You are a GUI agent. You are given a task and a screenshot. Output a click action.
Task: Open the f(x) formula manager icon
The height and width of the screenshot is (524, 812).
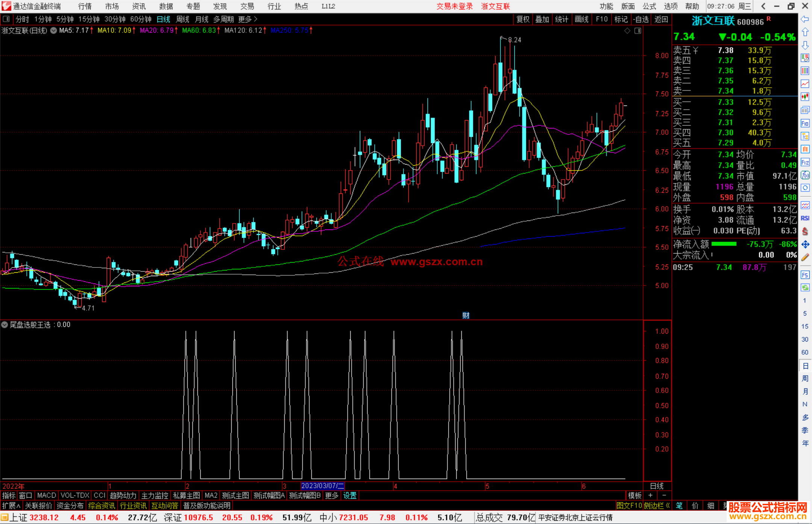tap(805, 175)
